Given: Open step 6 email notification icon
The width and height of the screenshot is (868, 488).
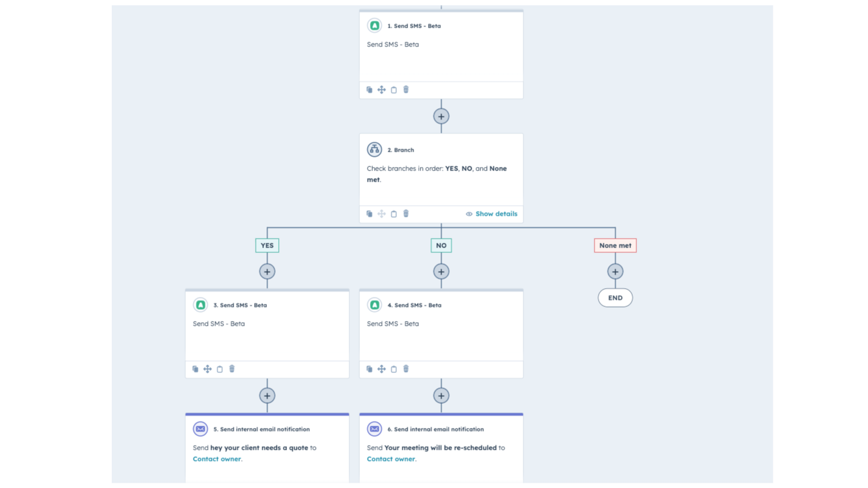Looking at the screenshot, I should (375, 429).
